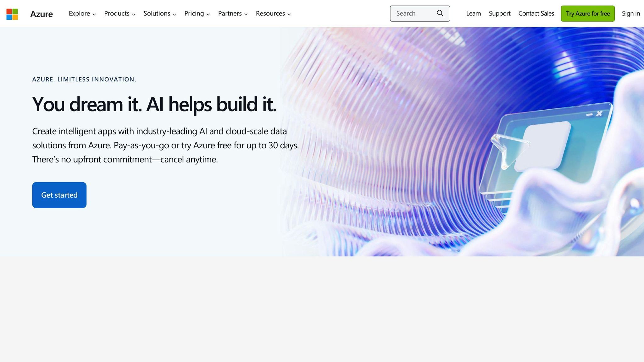
Task: Expand the Explore menu
Action: (x=82, y=14)
